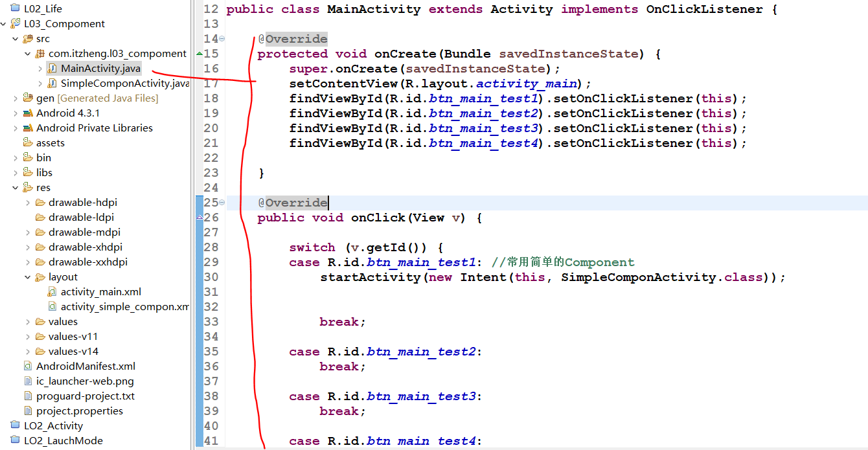Click the proguard-project.txt file icon
868x450 pixels.
(x=28, y=396)
